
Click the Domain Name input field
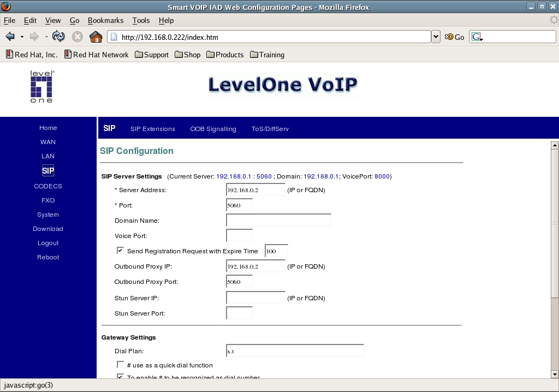(278, 220)
